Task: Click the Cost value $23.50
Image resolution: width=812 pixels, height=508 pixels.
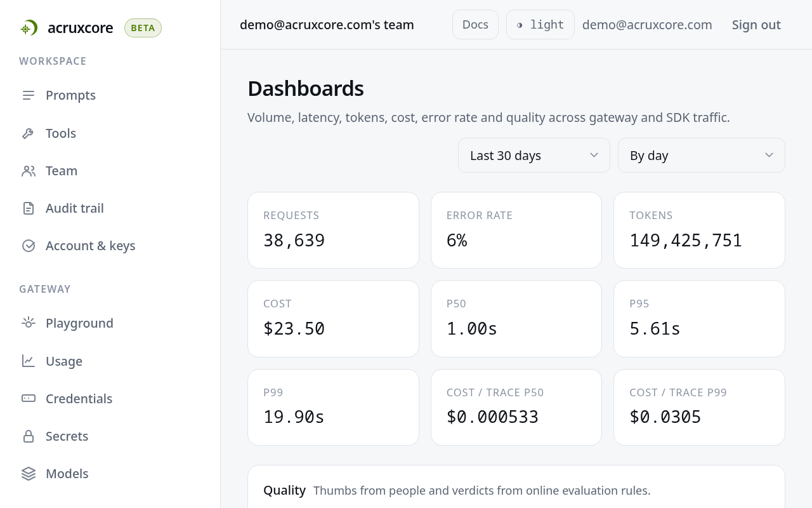Action: pyautogui.click(x=294, y=329)
